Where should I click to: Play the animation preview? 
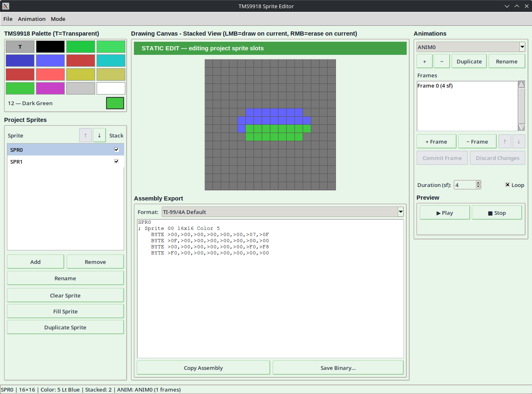445,213
